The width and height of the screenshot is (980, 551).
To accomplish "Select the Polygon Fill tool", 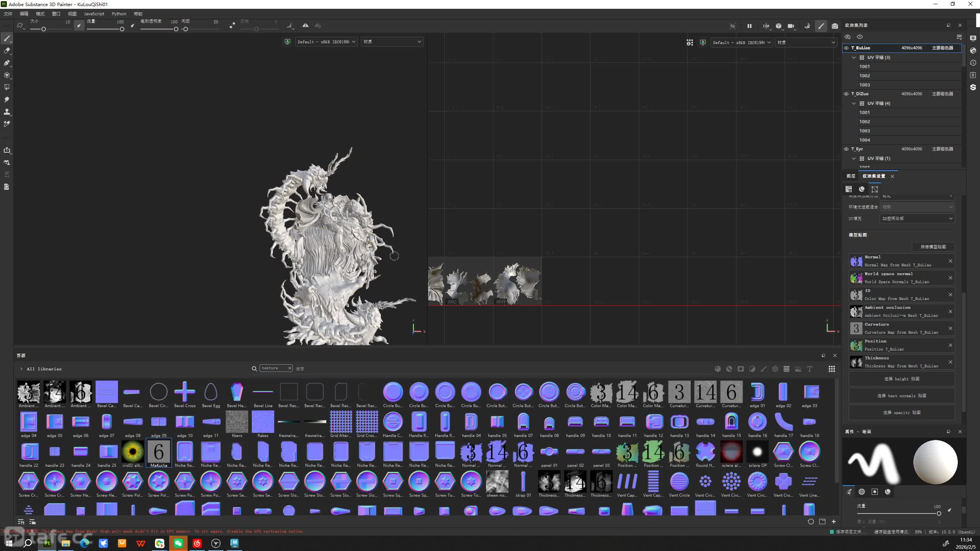I will click(7, 87).
